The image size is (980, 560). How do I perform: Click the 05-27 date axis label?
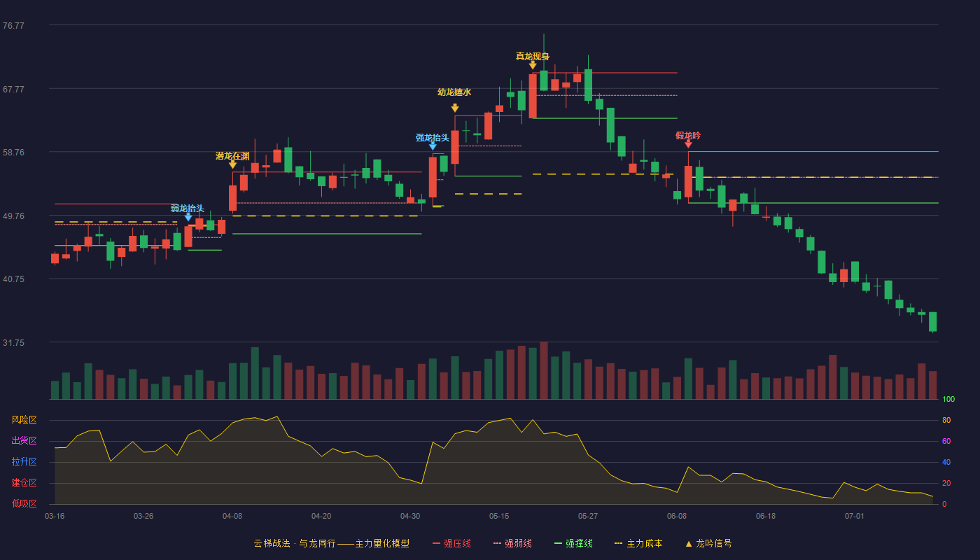(x=588, y=516)
